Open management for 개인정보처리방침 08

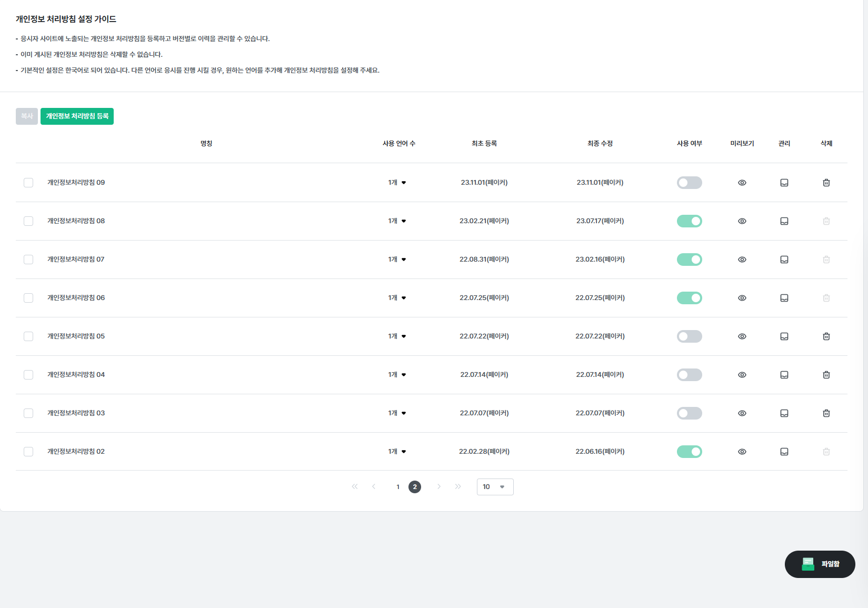click(784, 221)
